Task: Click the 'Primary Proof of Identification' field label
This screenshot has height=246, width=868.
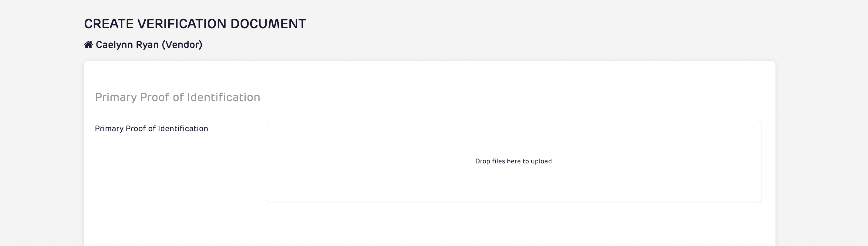Action: coord(152,128)
